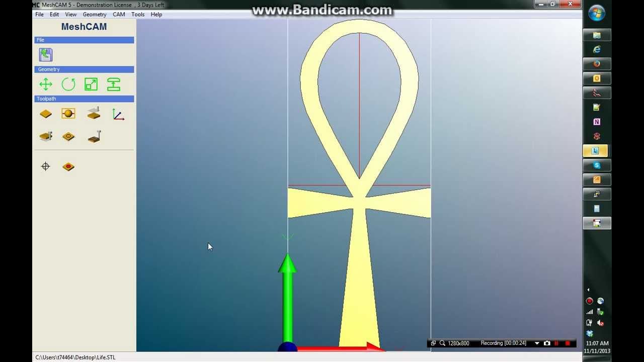Click the max depth tool-over-block icon
Screen dimensions: 644x362
pos(94,113)
